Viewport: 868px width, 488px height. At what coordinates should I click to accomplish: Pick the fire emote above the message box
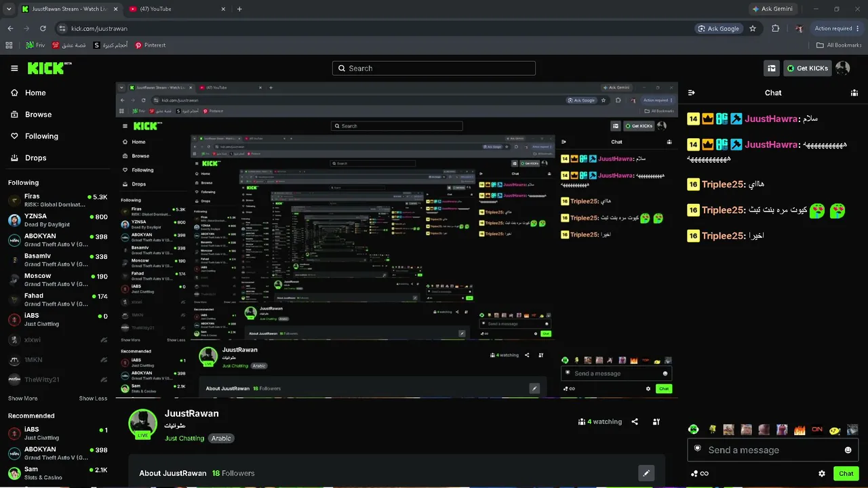coord(800,430)
